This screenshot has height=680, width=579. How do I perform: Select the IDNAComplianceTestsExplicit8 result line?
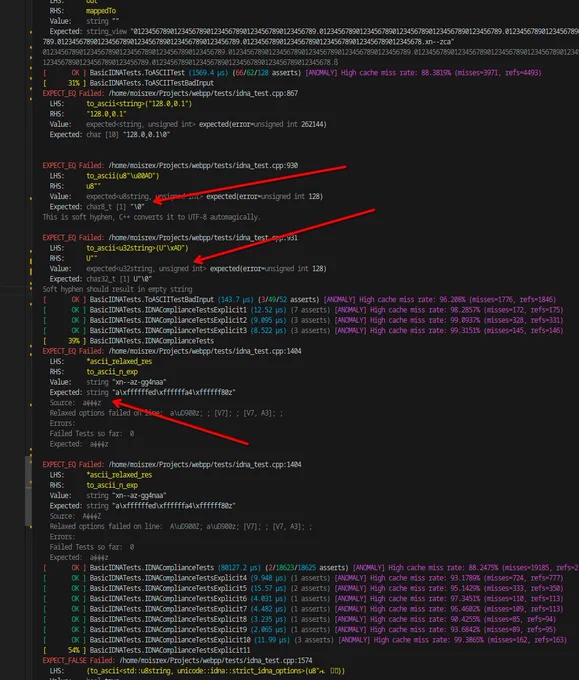[299, 619]
